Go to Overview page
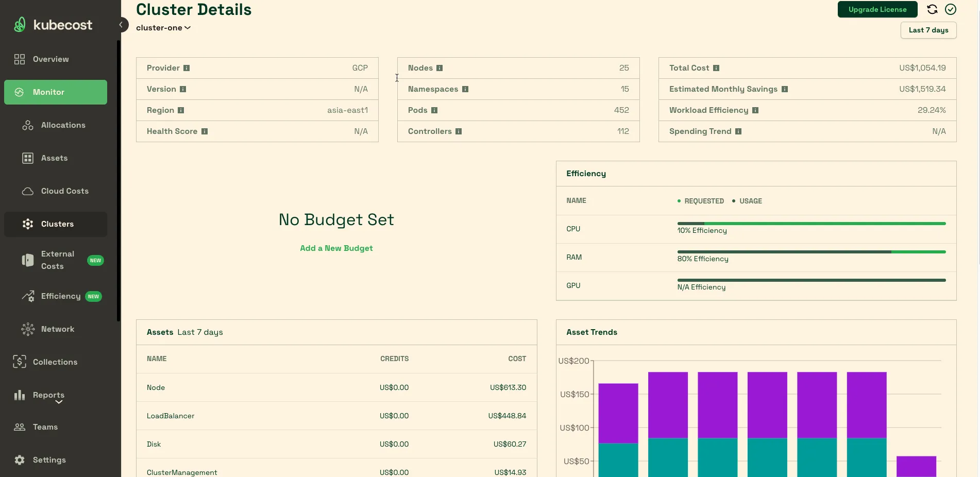Viewport: 980px width, 477px height. (56, 59)
